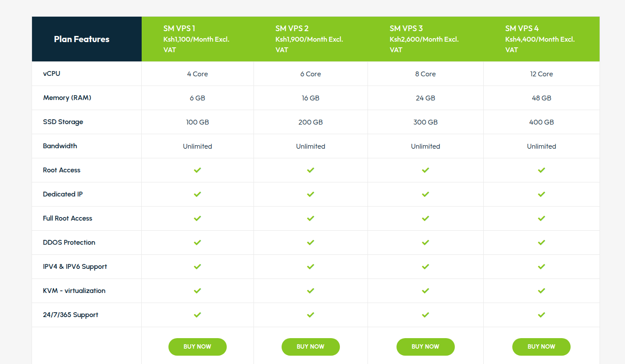Click KVM virtualization checkmark for SM VPS 2

pos(311,291)
